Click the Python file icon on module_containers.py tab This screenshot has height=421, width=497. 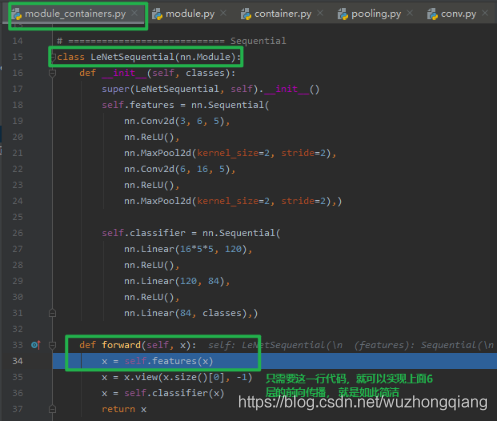click(17, 14)
